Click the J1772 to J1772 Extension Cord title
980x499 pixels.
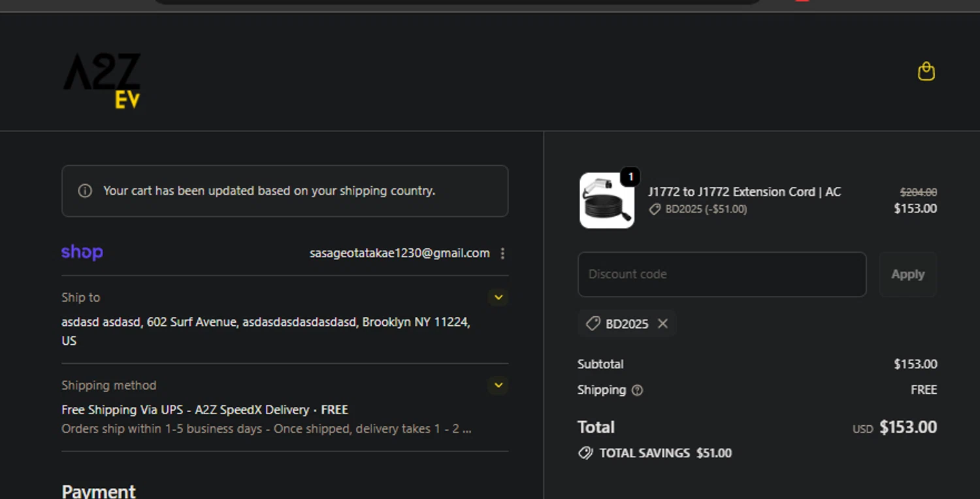tap(744, 191)
